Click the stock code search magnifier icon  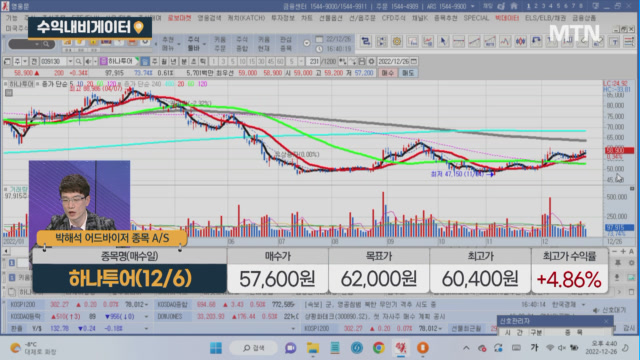[x=78, y=61]
